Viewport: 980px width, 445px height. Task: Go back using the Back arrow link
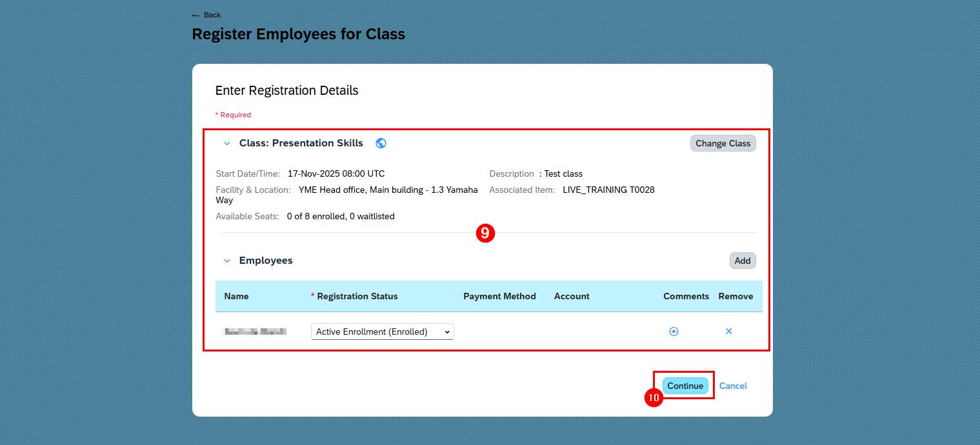(x=206, y=15)
